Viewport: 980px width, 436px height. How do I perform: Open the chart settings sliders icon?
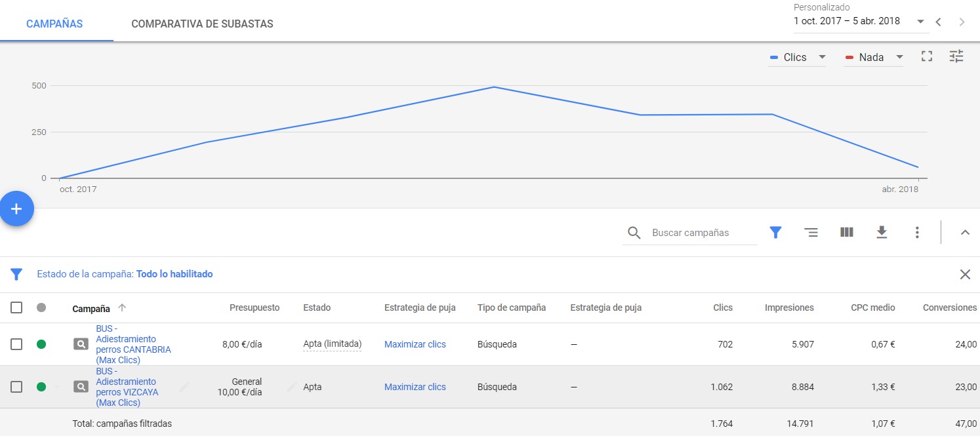pyautogui.click(x=956, y=56)
